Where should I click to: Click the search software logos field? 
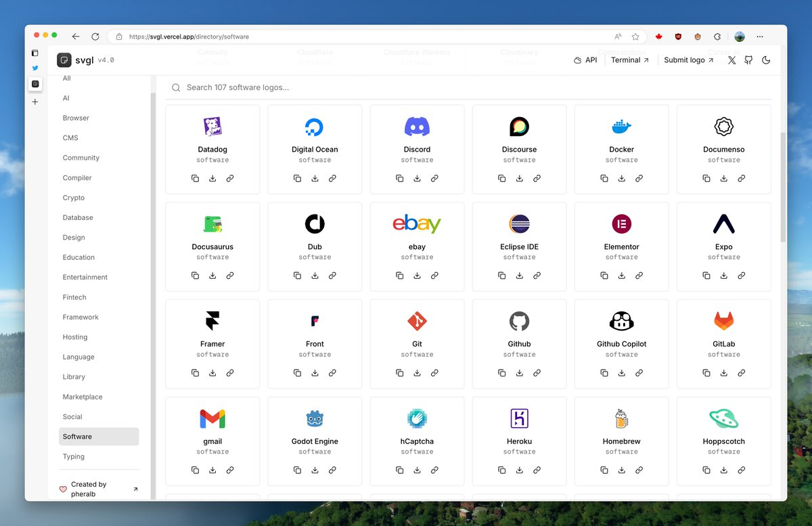click(x=468, y=87)
